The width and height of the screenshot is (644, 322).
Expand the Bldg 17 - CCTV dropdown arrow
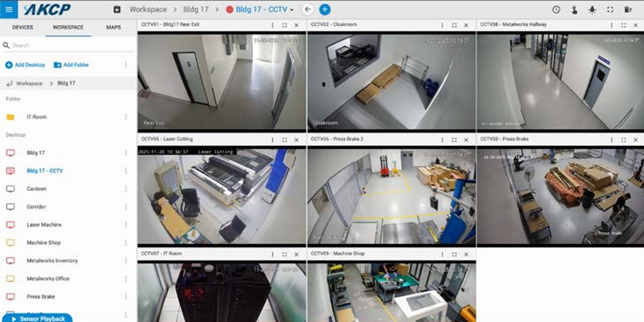tap(292, 10)
